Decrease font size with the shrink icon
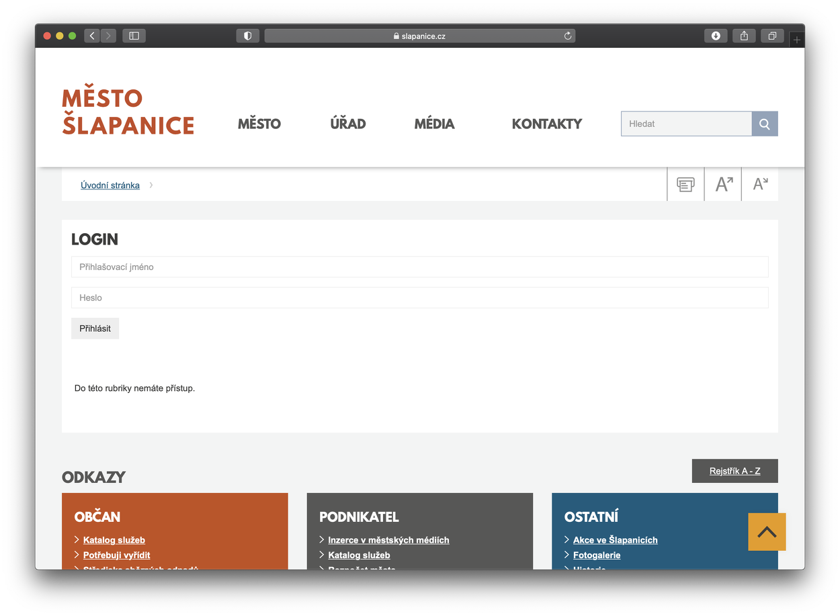The width and height of the screenshot is (840, 616). tap(760, 184)
